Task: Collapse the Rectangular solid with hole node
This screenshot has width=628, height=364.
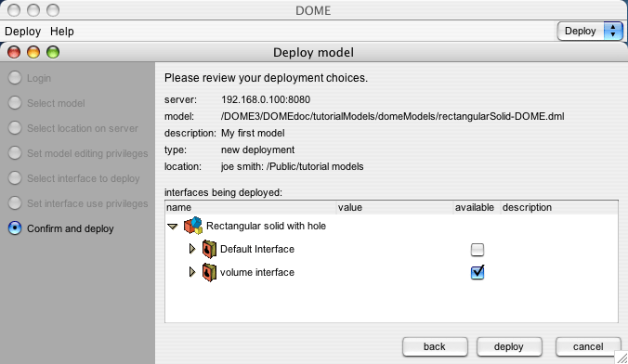Action: 173,227
